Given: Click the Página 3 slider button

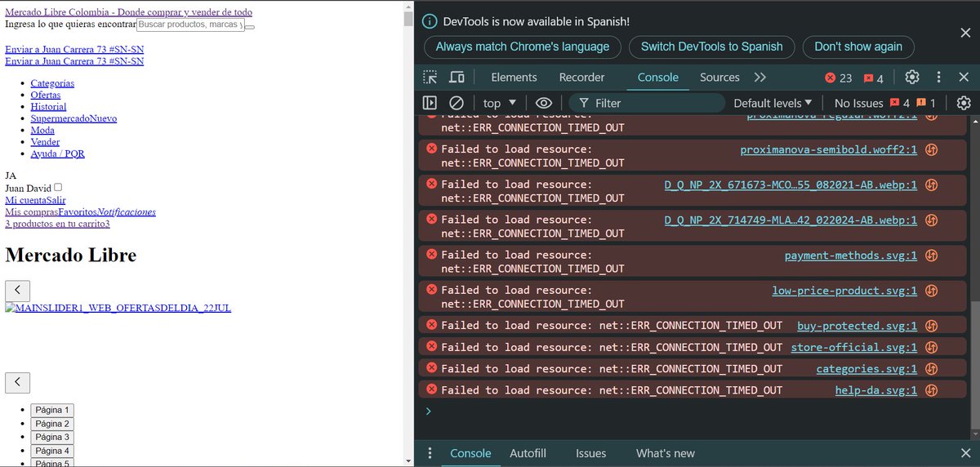Looking at the screenshot, I should tap(52, 437).
